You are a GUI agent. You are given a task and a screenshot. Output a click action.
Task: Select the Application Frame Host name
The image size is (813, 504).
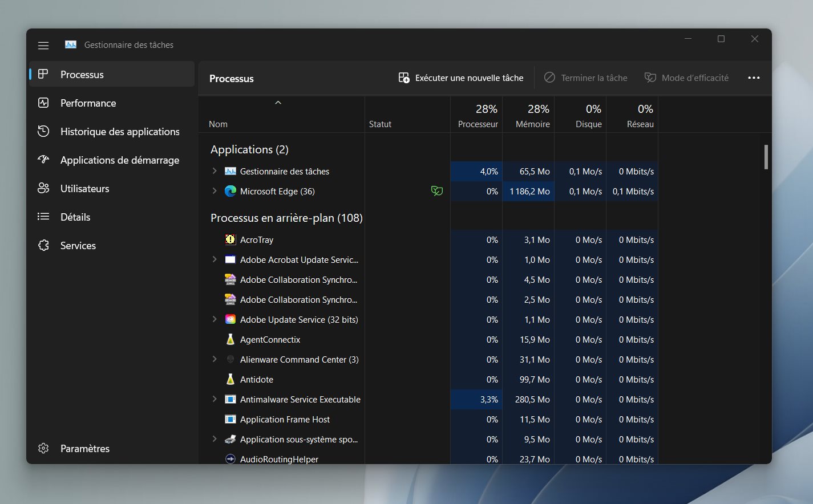coord(285,420)
